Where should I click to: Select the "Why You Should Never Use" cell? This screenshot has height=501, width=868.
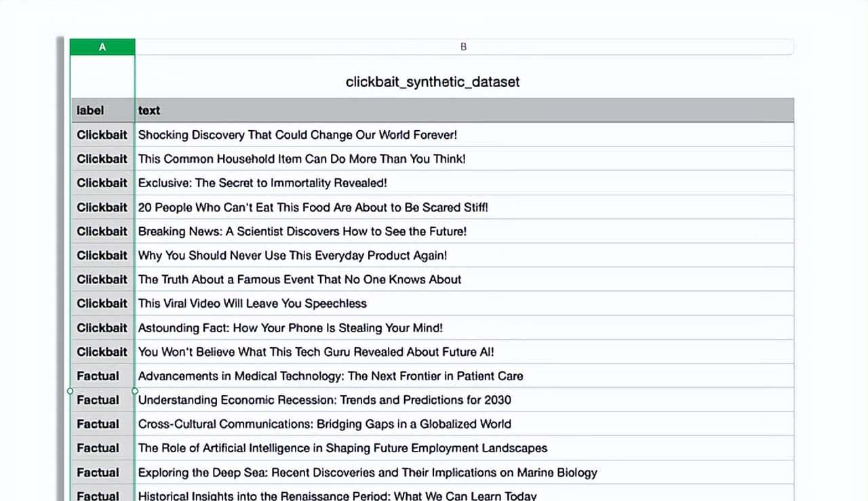pyautogui.click(x=292, y=256)
